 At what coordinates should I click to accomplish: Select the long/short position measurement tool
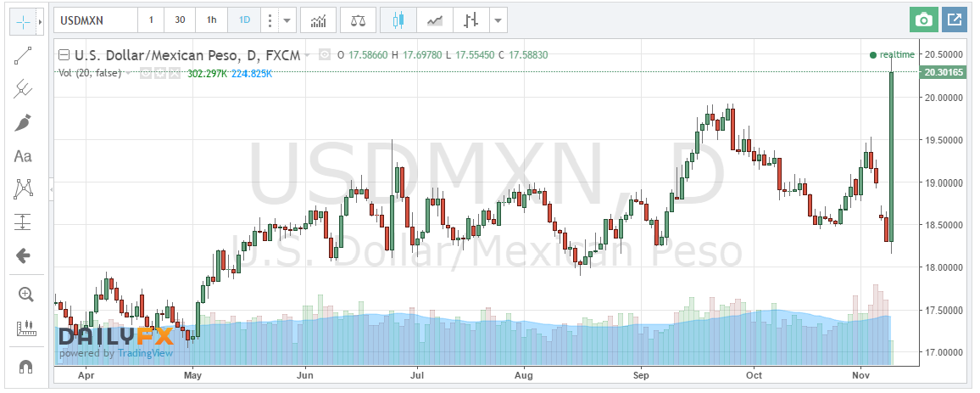click(x=23, y=222)
